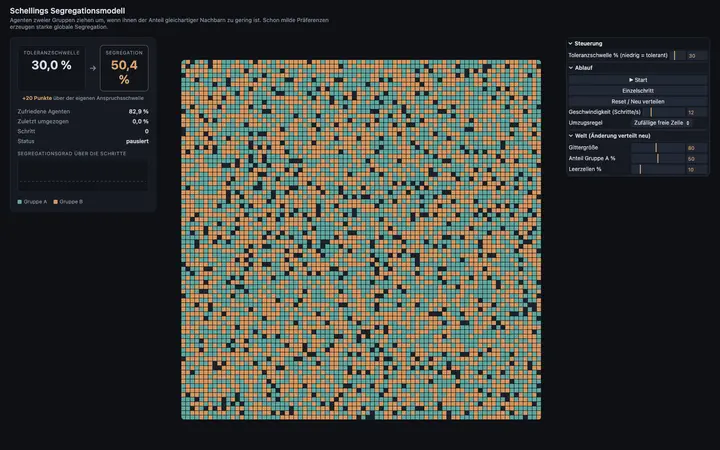This screenshot has width=720, height=450.
Task: Click the Leerzellen % value field
Action: [697, 169]
